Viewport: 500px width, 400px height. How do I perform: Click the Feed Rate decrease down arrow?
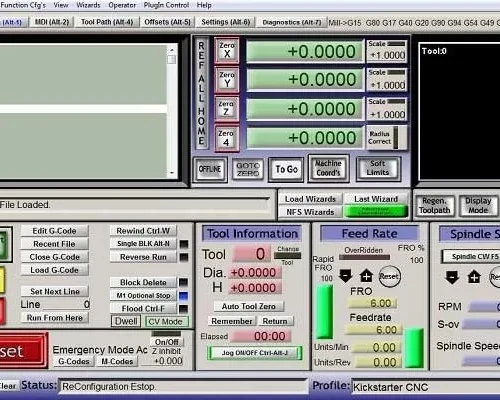pos(345,276)
